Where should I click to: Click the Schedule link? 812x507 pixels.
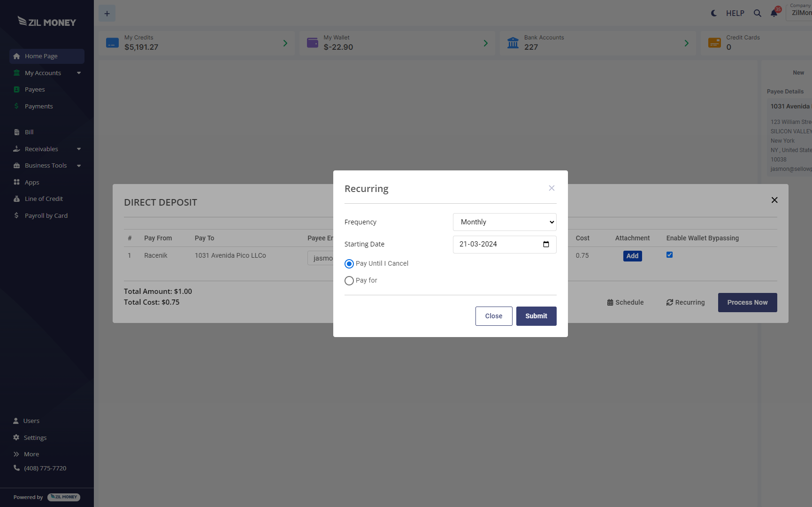click(x=625, y=303)
